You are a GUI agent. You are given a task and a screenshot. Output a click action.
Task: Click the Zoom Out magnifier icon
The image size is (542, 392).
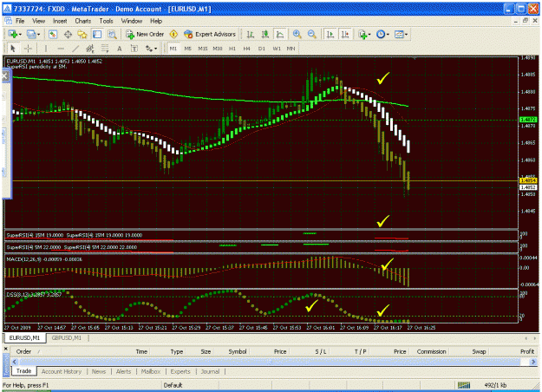312,34
